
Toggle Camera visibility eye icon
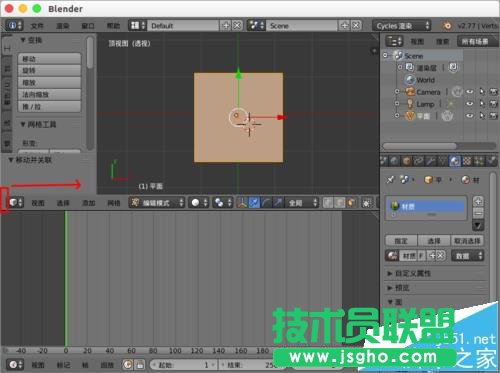[x=470, y=92]
